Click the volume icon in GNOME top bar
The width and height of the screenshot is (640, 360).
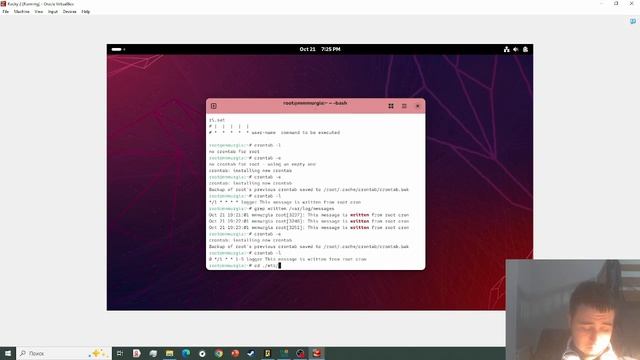[x=516, y=49]
